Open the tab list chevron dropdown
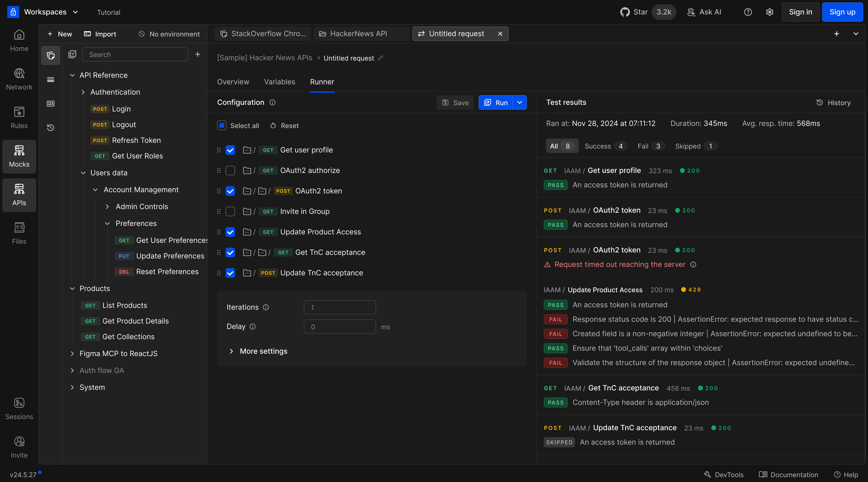This screenshot has width=868, height=482. (856, 34)
